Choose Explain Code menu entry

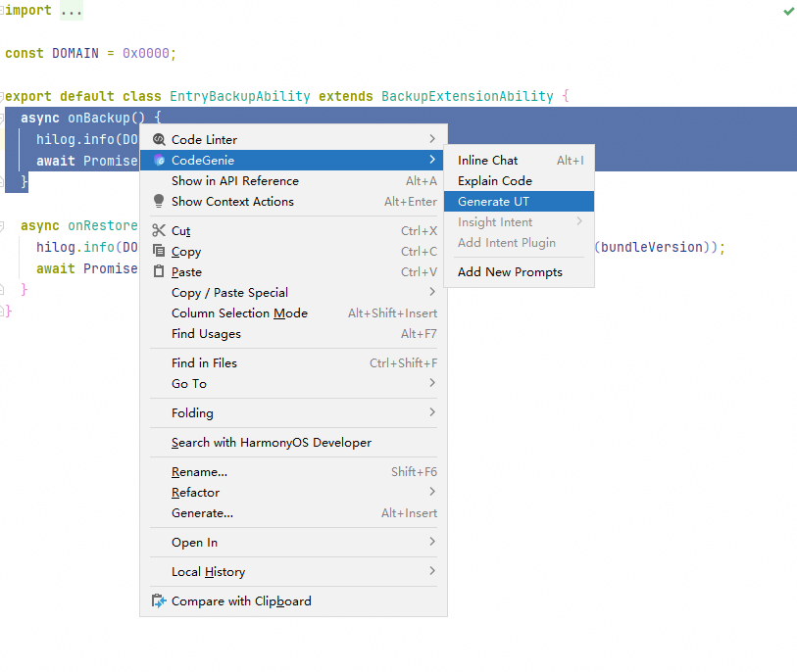coord(494,181)
